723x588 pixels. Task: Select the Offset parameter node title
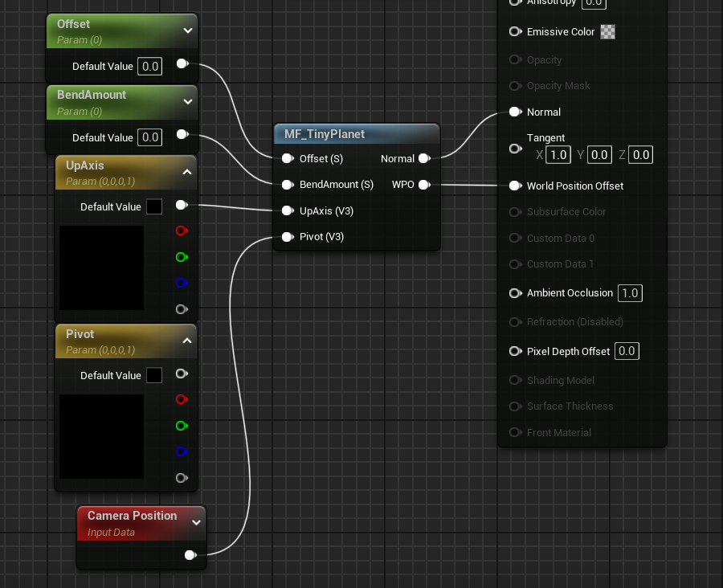coord(73,24)
